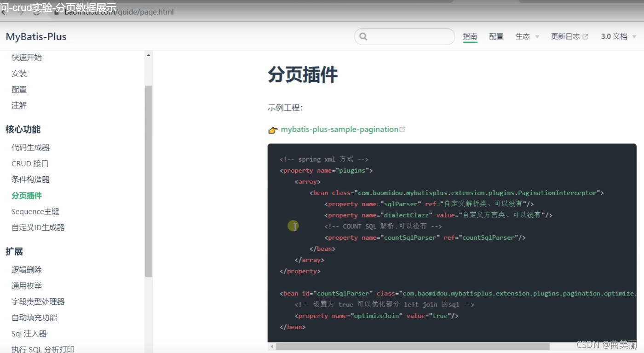Click the COUNT SQL 解析 comment line
Image resolution: width=644 pixels, height=353 pixels.
click(x=383, y=226)
